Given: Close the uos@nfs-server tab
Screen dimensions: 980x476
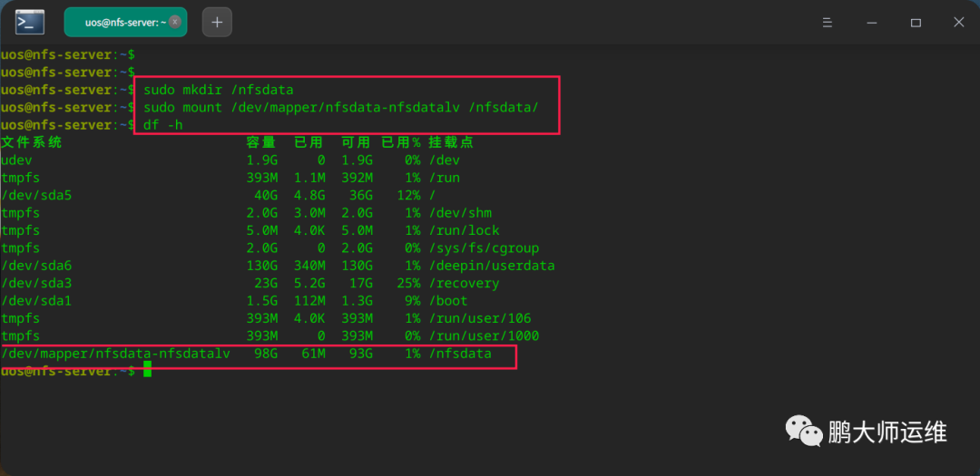Looking at the screenshot, I should (175, 22).
